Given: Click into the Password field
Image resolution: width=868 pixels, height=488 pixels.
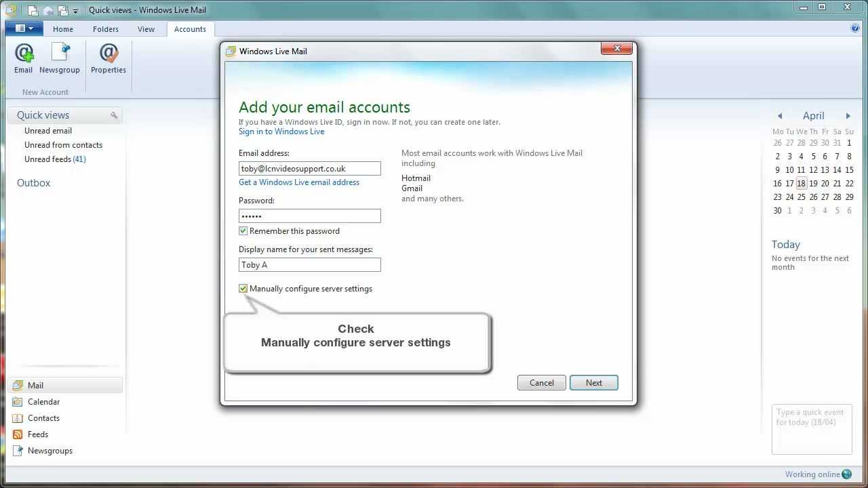Looking at the screenshot, I should pos(310,216).
